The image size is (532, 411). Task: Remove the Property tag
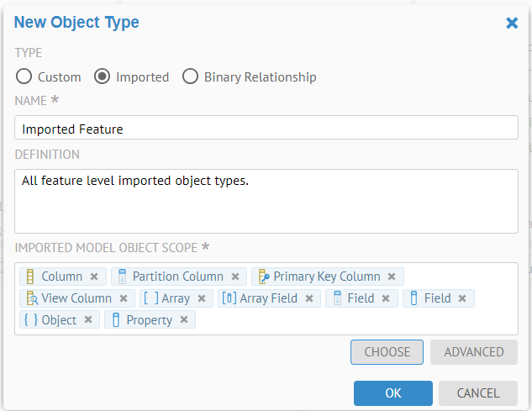pos(183,320)
